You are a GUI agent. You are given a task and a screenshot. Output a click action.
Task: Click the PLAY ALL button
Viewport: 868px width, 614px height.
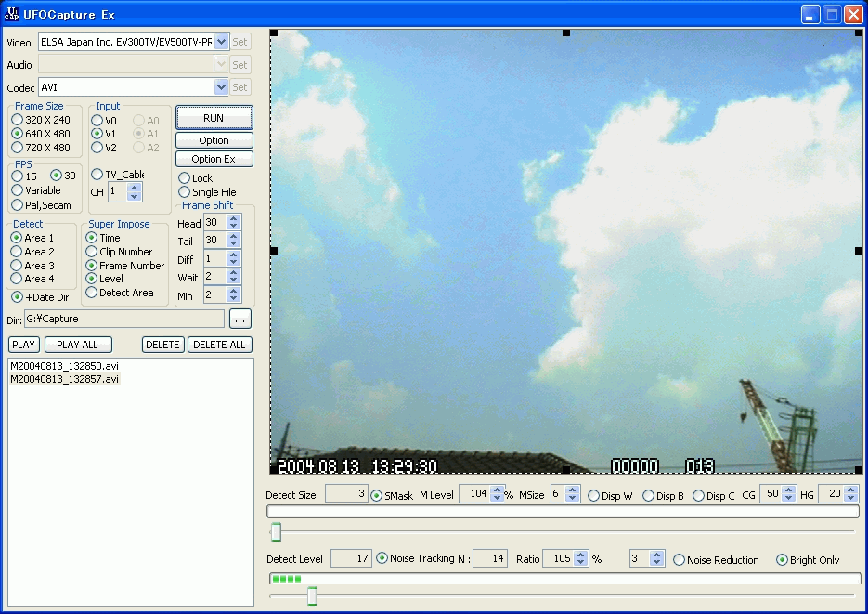77,345
